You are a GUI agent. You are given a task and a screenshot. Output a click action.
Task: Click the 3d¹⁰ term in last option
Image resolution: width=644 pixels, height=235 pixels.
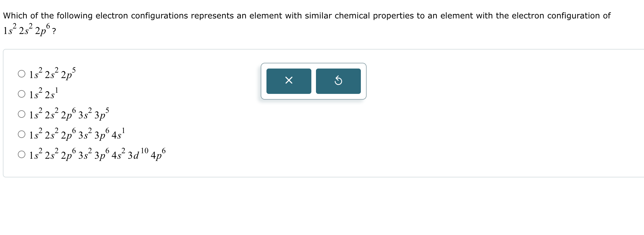(138, 155)
